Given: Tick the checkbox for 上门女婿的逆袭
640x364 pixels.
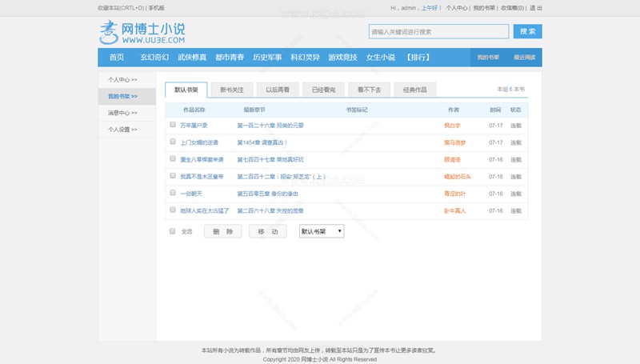Looking at the screenshot, I should click(x=173, y=142).
